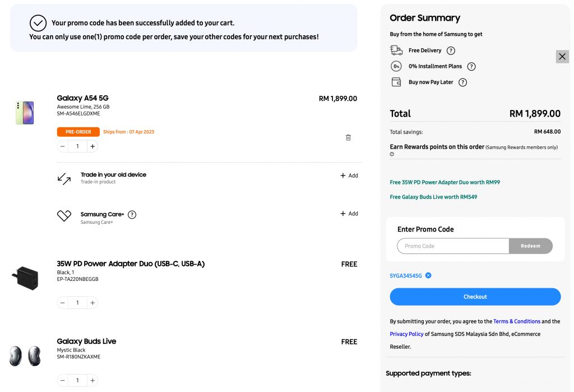Increase 35W PD Power Adapter quantity

tap(92, 303)
